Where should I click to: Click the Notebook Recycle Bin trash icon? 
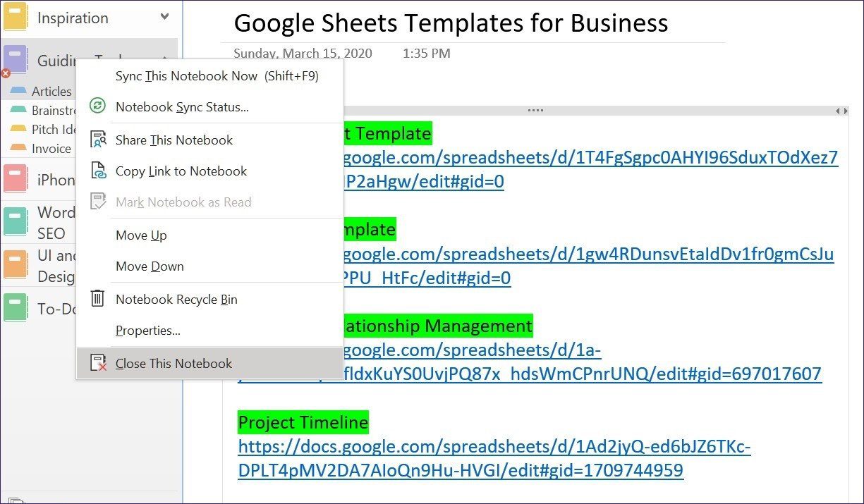coord(98,298)
